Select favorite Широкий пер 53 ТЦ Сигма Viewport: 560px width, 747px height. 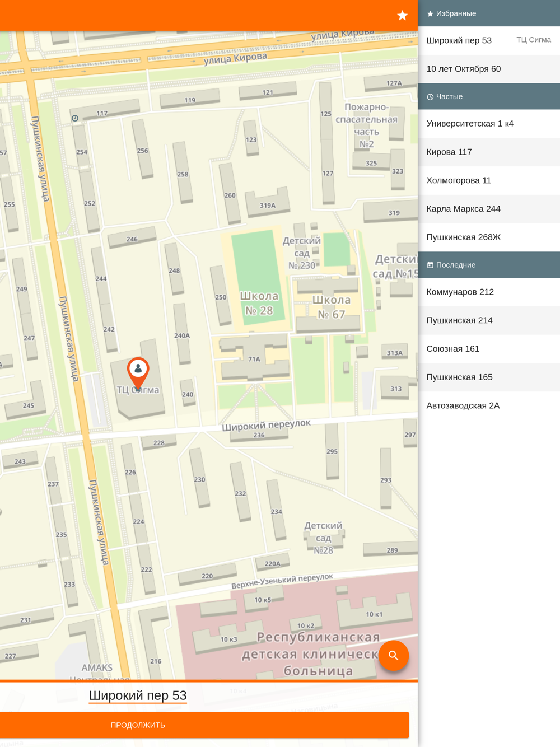488,40
